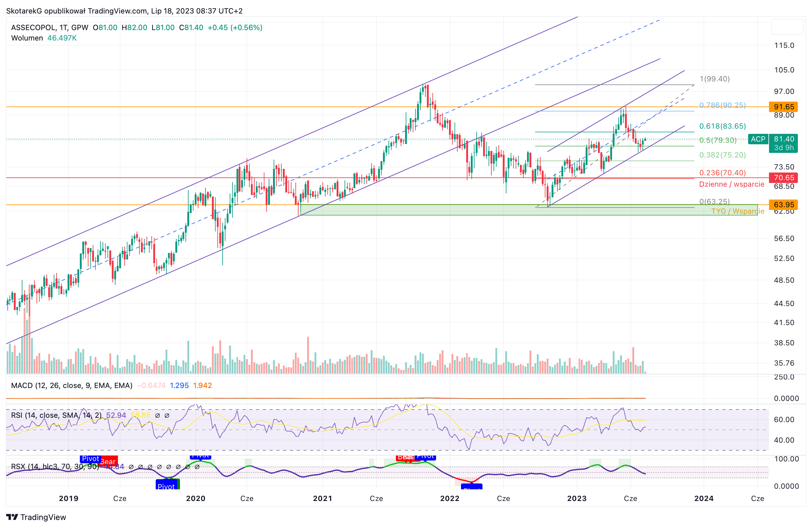This screenshot has height=528, width=812.
Task: Click the ASSECOPOL, 1T, GPW symbol title
Action: point(49,28)
